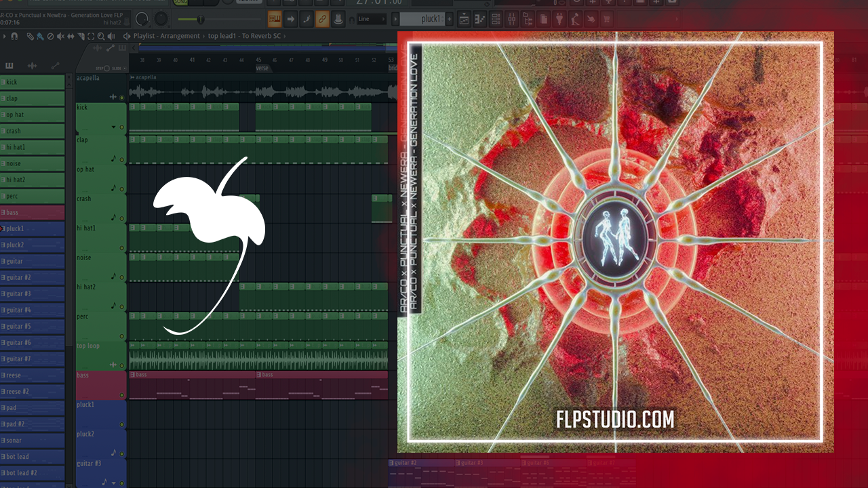Select the guitar #4 pattern in picker
Viewport: 868px width, 488px height.
pyautogui.click(x=33, y=310)
